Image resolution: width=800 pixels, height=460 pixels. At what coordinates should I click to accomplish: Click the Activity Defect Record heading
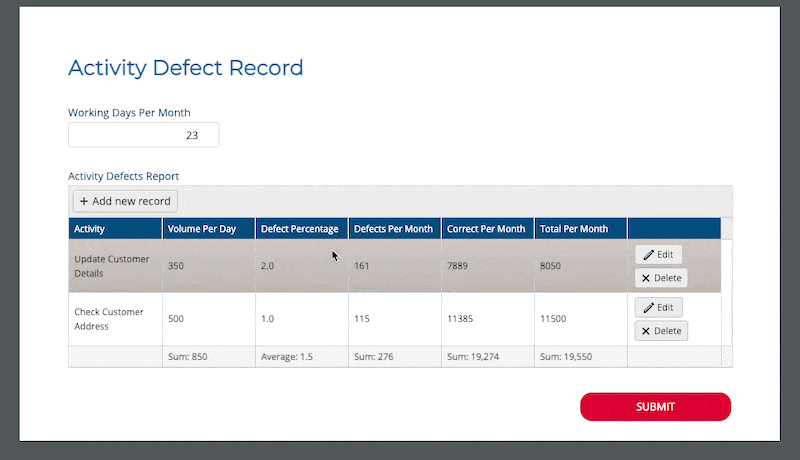[x=185, y=68]
